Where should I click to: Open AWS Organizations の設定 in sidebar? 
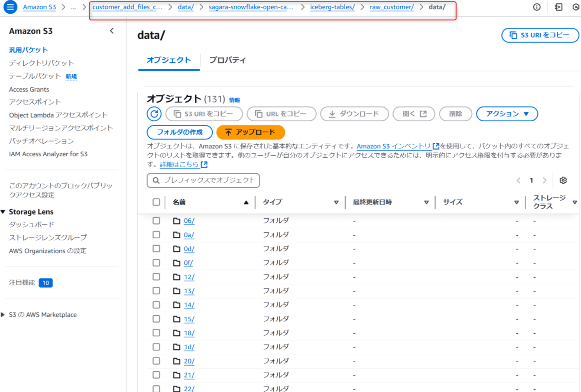click(48, 251)
